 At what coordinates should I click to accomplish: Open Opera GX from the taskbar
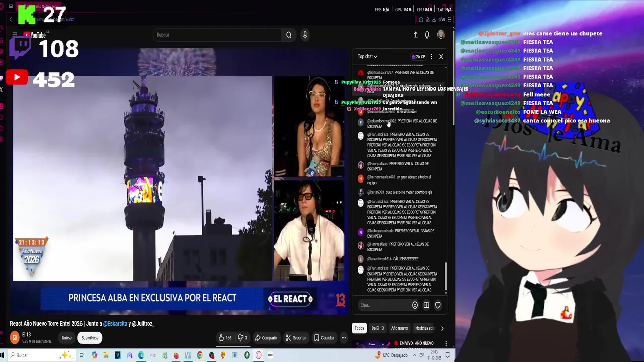pos(258,355)
